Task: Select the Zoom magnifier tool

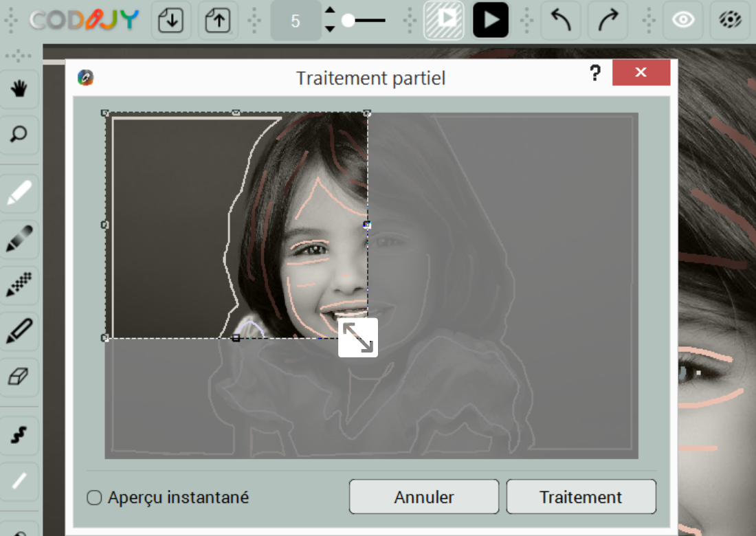Action: pyautogui.click(x=19, y=135)
